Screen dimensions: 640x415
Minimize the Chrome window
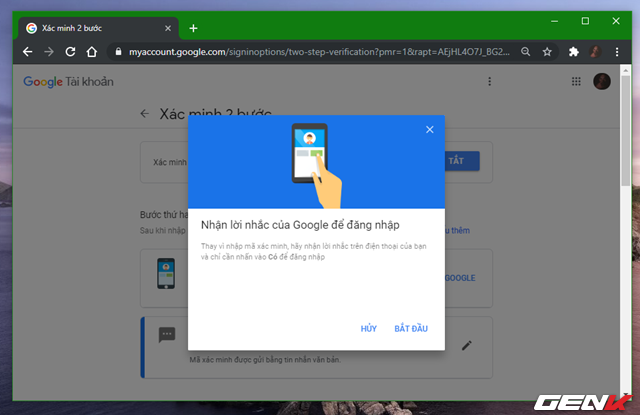tap(554, 21)
